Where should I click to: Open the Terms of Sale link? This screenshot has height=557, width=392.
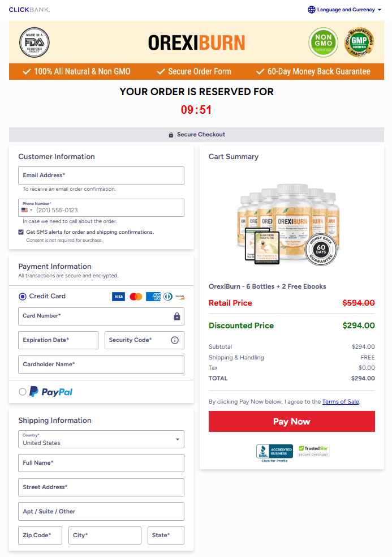pos(341,402)
